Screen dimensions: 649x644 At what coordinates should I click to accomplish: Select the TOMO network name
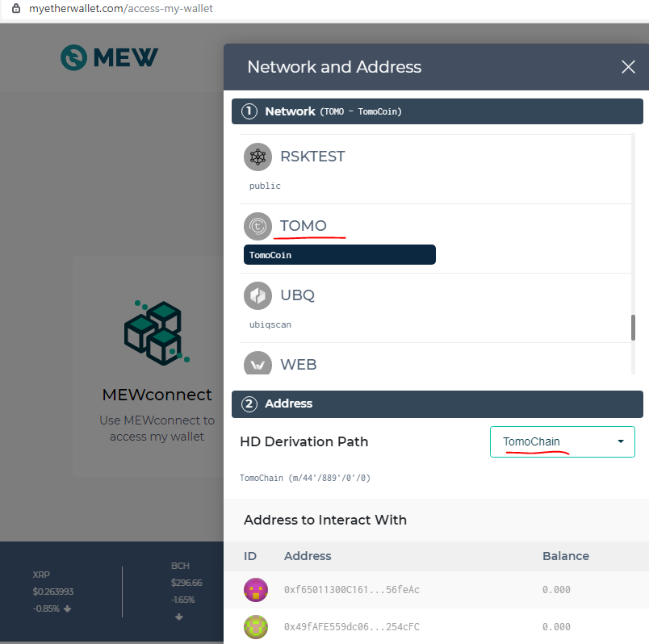[x=304, y=226]
